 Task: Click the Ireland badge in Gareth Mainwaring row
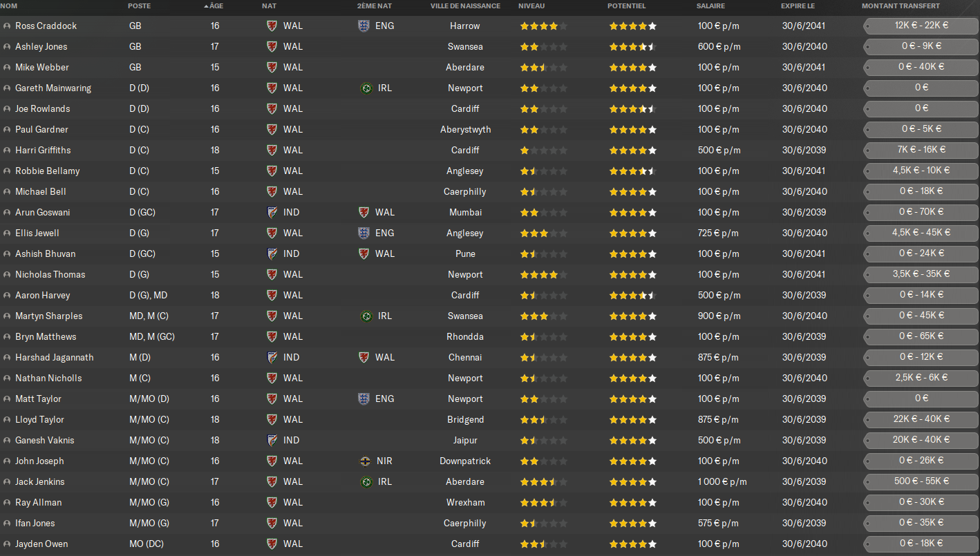point(366,88)
